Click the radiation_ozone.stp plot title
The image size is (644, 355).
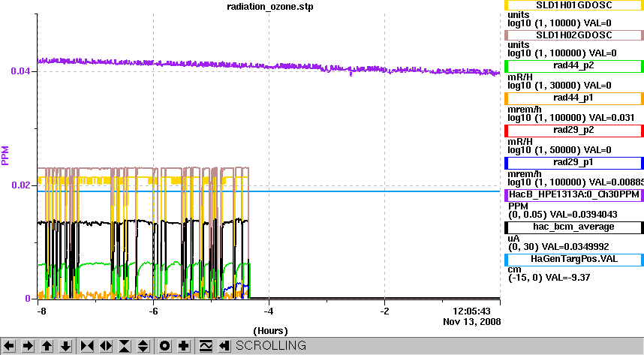click(270, 7)
